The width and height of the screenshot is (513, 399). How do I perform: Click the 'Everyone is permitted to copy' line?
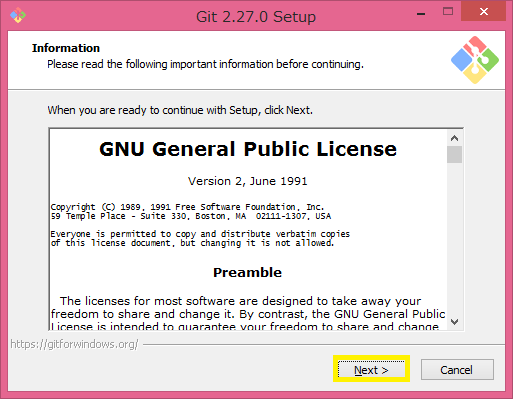click(x=200, y=234)
